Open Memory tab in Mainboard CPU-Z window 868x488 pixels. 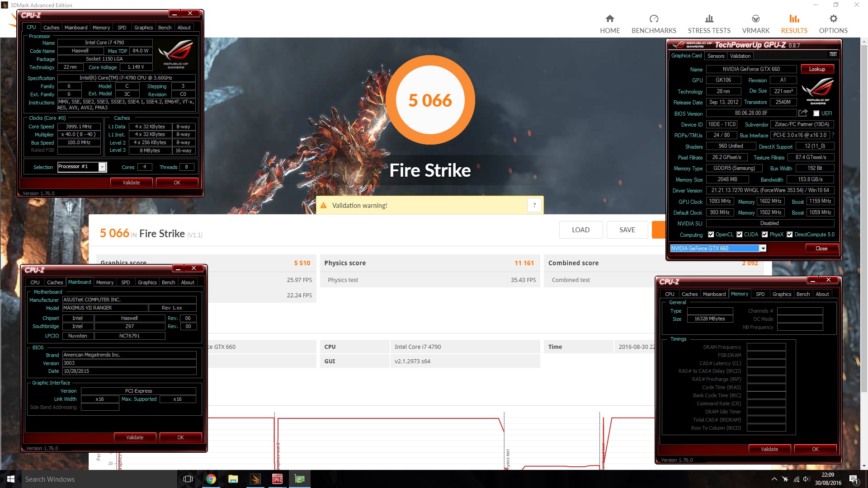(x=105, y=282)
